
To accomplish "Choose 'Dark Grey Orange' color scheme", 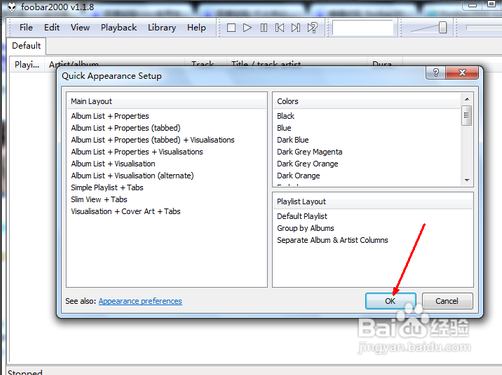I will (x=307, y=164).
